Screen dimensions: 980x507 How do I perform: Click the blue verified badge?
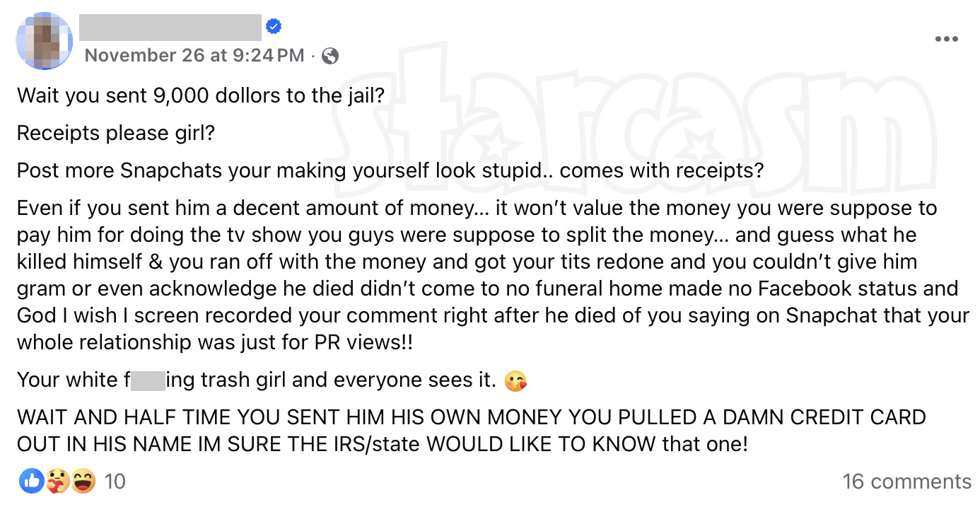273,25
